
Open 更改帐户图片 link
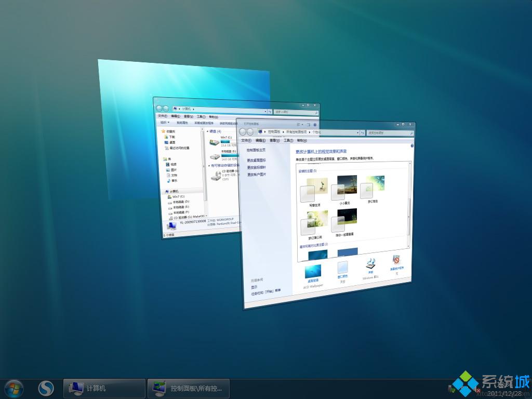point(257,175)
